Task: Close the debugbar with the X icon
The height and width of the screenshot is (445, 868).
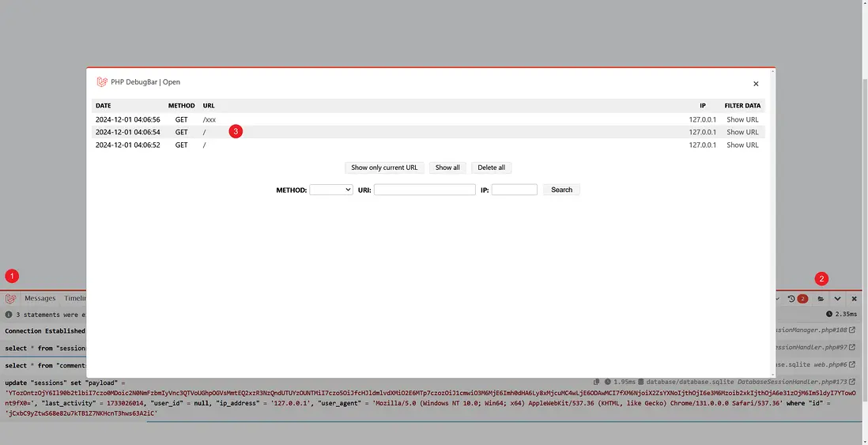Action: point(854,299)
